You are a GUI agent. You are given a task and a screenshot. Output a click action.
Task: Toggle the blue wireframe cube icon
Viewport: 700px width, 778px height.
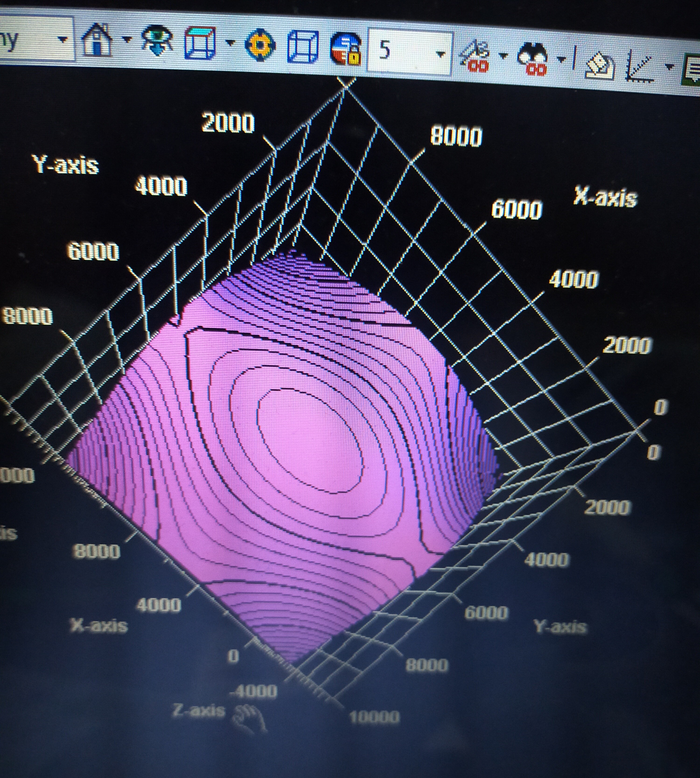click(303, 46)
